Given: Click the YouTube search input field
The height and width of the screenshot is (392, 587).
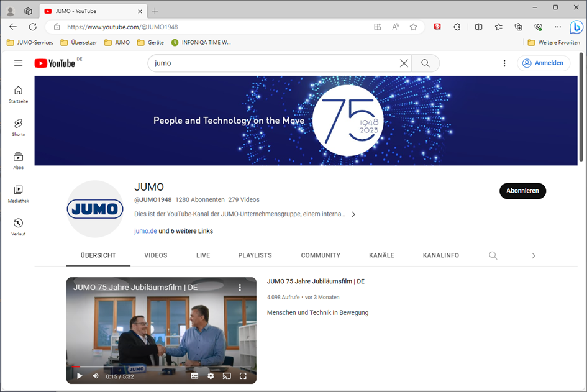Looking at the screenshot, I should (273, 63).
